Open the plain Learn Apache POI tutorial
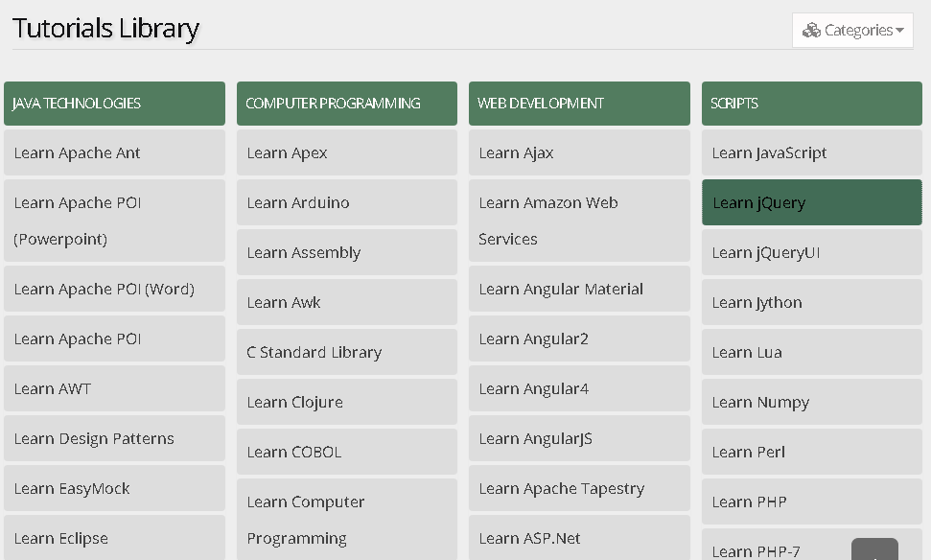The width and height of the screenshot is (931, 560). (x=115, y=338)
